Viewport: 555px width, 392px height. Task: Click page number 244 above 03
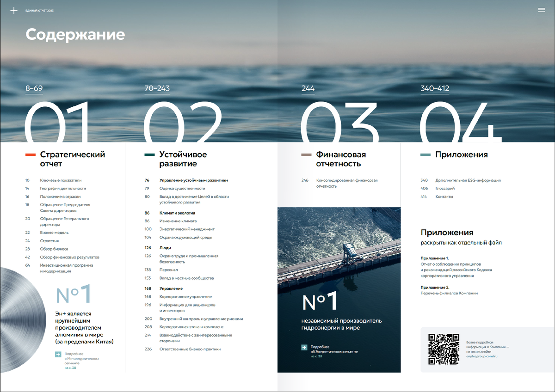pyautogui.click(x=308, y=89)
